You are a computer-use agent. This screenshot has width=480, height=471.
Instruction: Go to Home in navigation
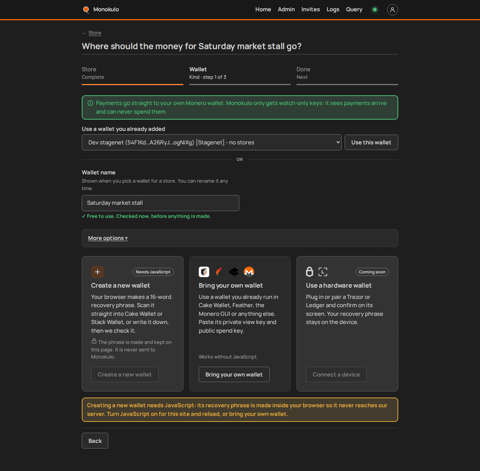tap(263, 9)
